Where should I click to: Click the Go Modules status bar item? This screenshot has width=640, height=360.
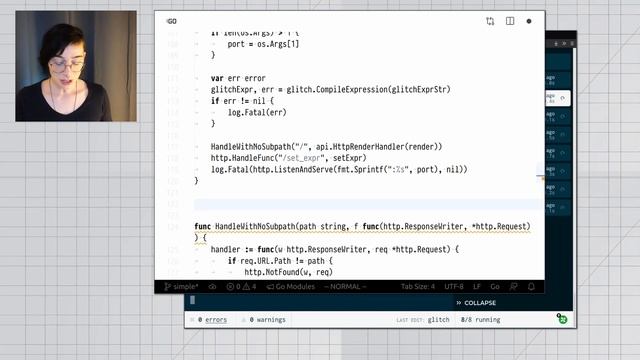tap(291, 287)
